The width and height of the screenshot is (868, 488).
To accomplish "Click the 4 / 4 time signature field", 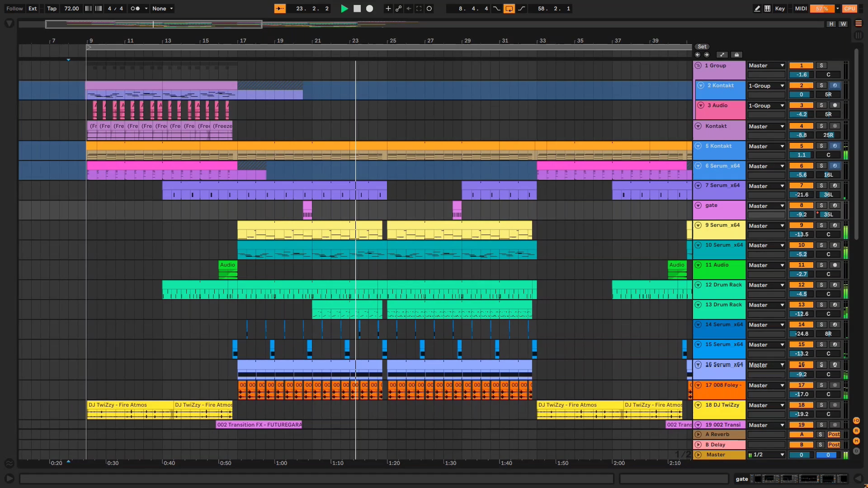I will pyautogui.click(x=115, y=9).
